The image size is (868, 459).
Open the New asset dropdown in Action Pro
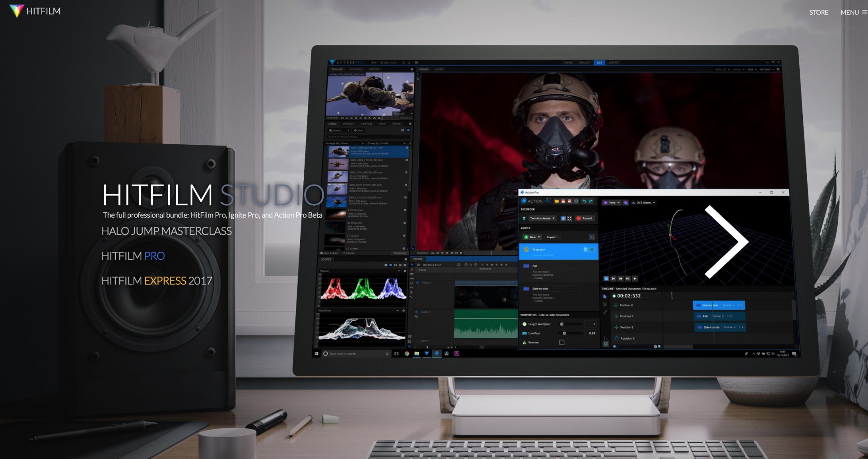click(x=532, y=237)
